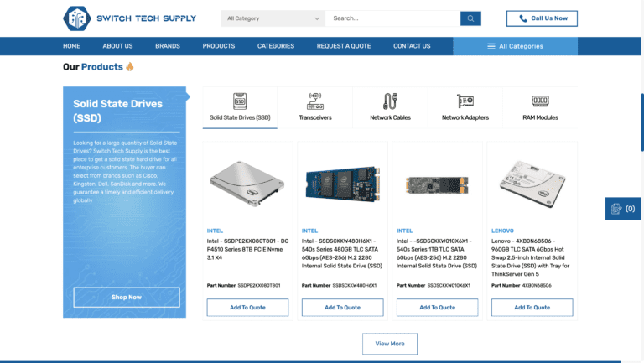Add Lenovo 4XB0N68506 SSD to quote
Screen dimensions: 644x363
tap(532, 308)
